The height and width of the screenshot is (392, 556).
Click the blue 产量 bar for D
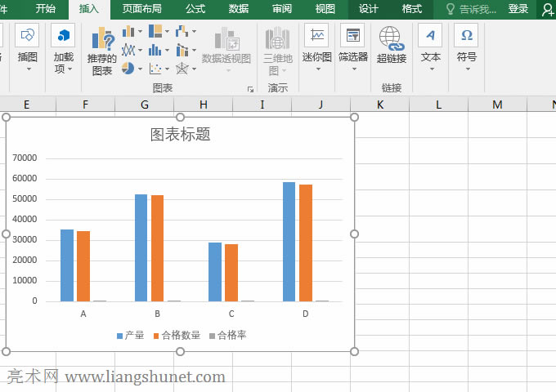[289, 242]
